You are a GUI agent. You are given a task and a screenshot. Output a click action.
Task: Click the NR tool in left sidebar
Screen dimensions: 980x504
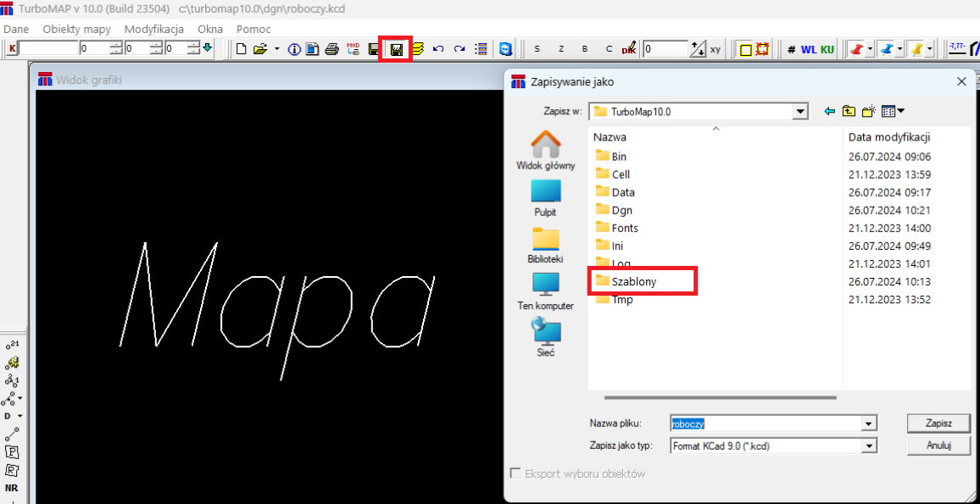pyautogui.click(x=12, y=489)
